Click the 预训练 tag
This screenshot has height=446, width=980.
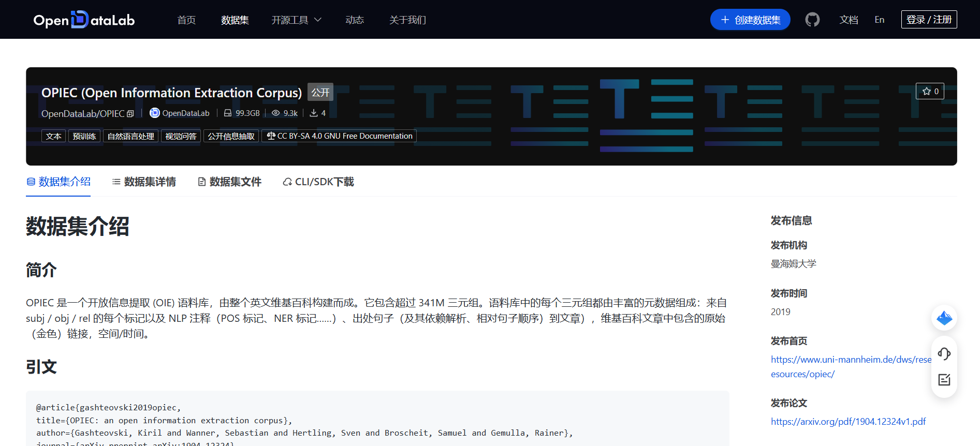(x=84, y=136)
